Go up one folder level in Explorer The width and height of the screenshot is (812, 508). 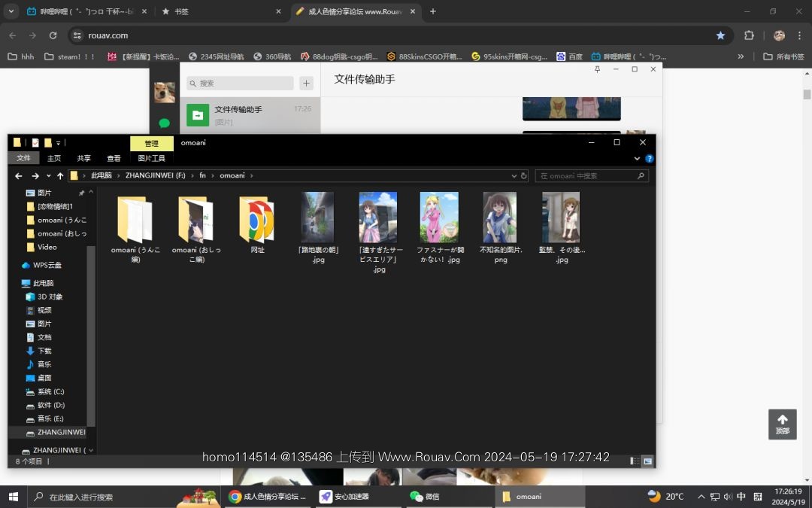pos(60,176)
